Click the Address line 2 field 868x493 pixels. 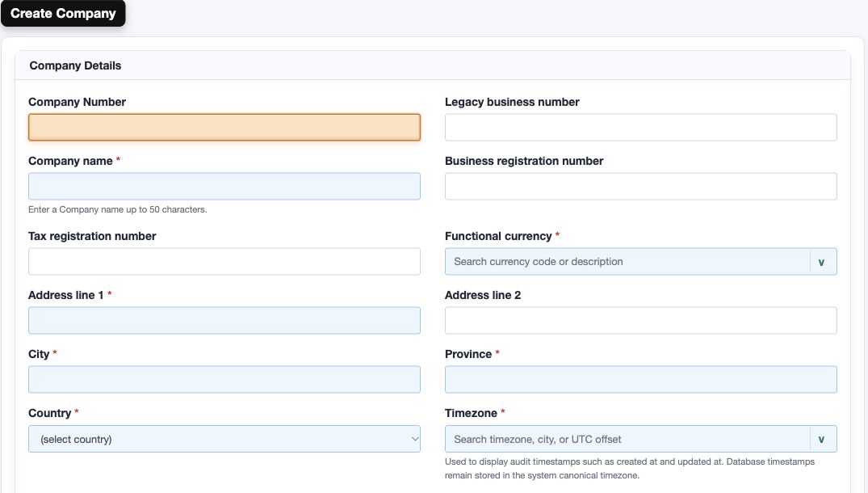point(641,321)
